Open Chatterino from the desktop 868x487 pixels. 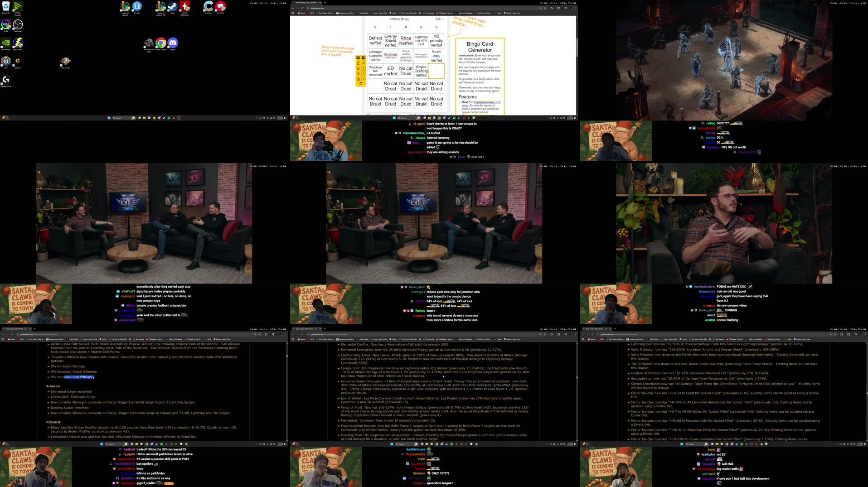point(208,6)
